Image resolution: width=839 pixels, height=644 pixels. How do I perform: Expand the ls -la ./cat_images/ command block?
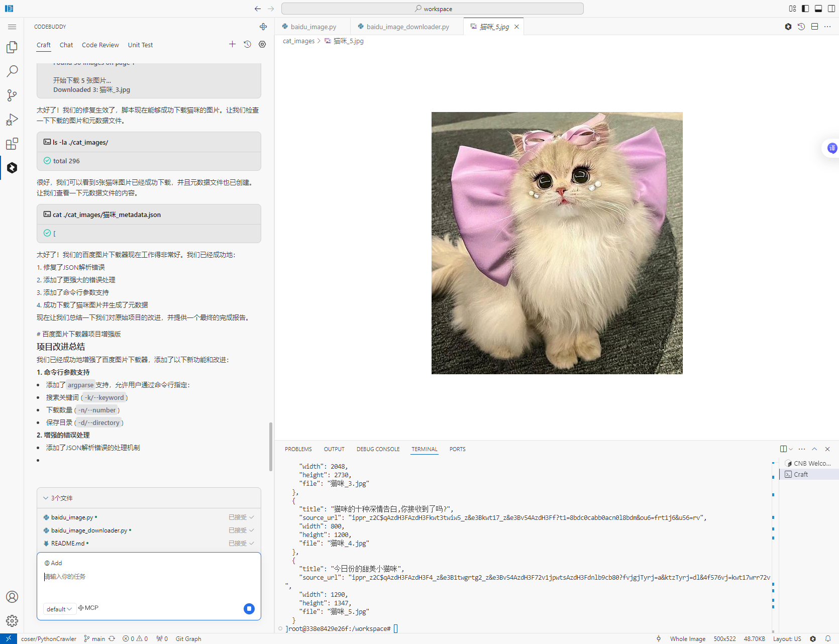pos(149,142)
